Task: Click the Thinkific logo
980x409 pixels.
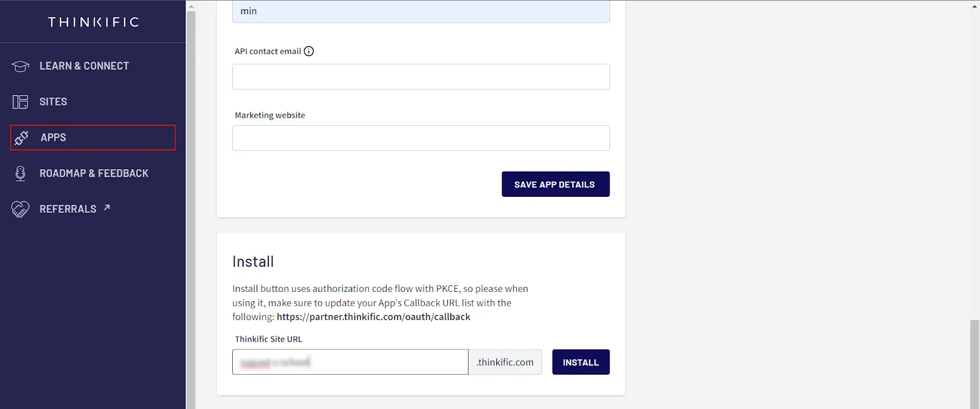Action: [93, 21]
